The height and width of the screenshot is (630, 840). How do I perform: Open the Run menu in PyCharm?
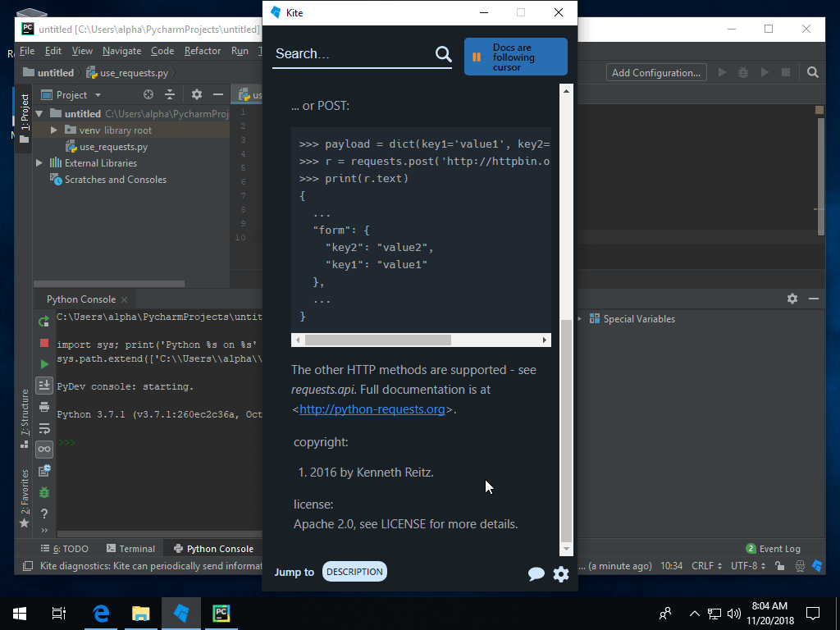coord(240,51)
